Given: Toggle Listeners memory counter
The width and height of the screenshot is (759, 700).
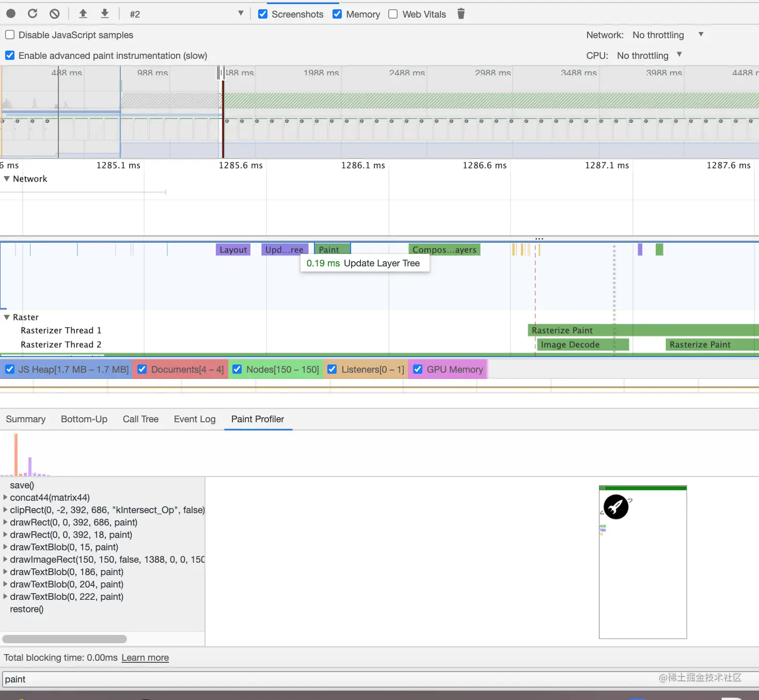Looking at the screenshot, I should (x=332, y=369).
